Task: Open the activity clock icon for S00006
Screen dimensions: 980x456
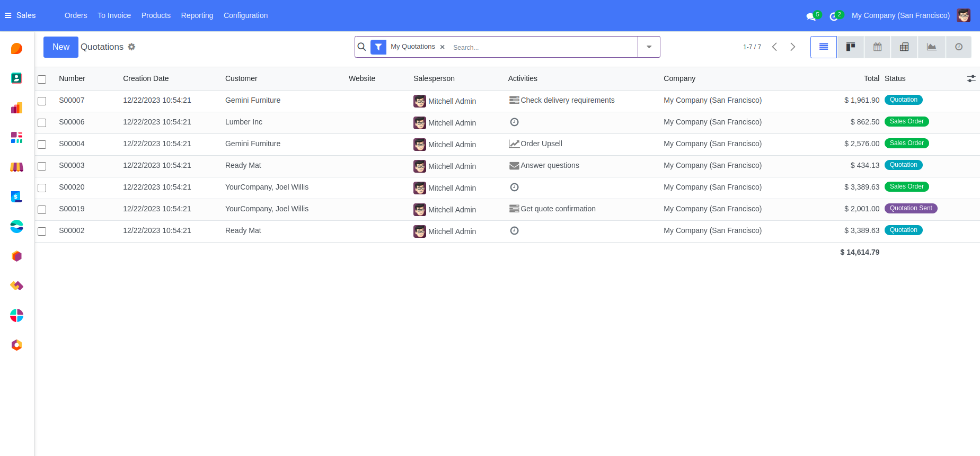Action: (514, 122)
